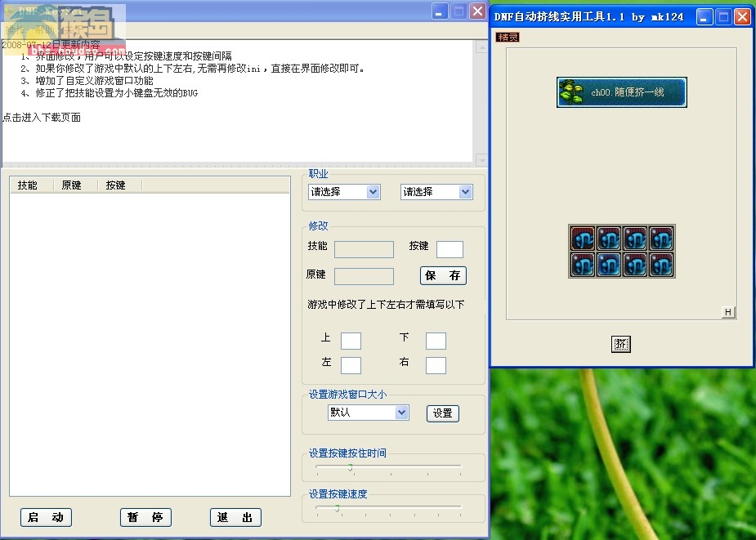Focus the 按键 input field in the 修改 group
The width and height of the screenshot is (756, 540).
coord(450,249)
